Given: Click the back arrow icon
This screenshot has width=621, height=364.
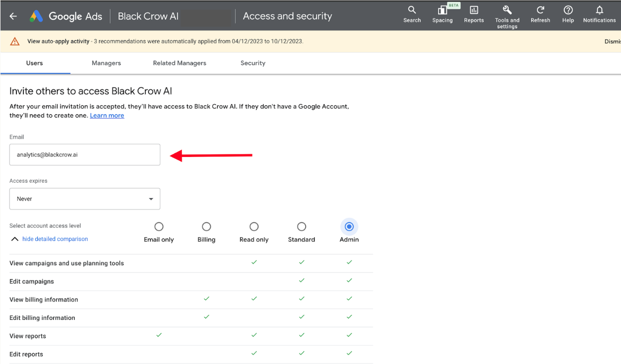Looking at the screenshot, I should (13, 16).
